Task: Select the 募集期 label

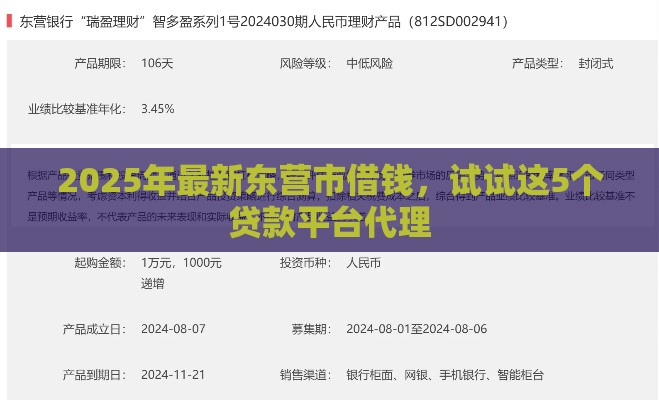Action: 311,329
